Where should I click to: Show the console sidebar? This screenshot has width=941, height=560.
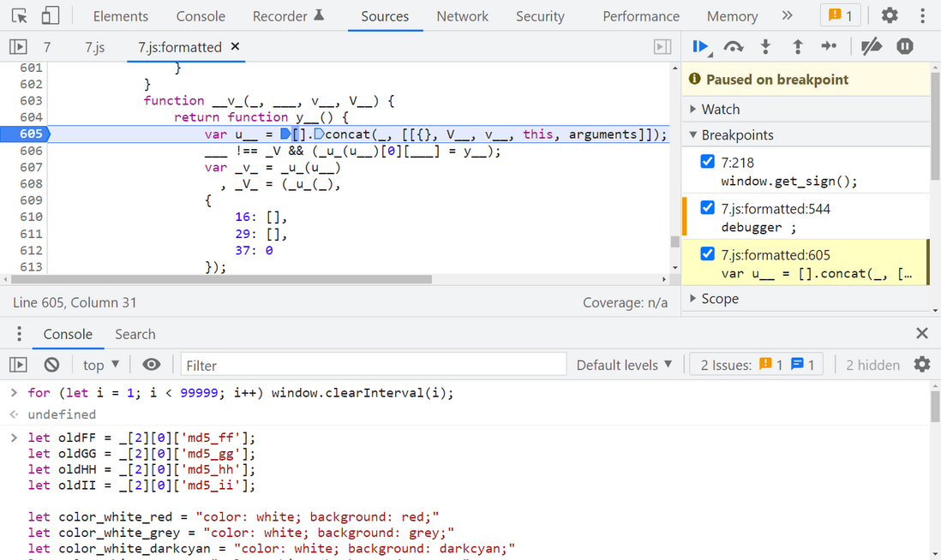tap(18, 365)
